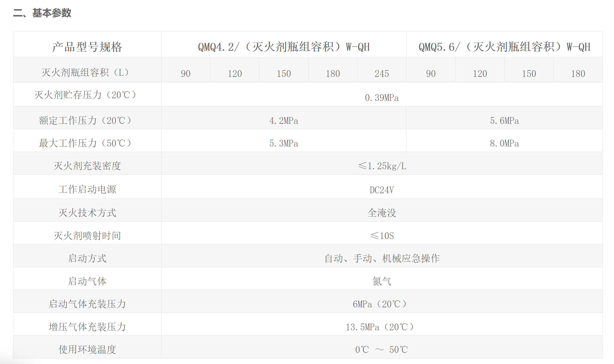Screen dimensions: 614x364
Task: Select the 6MPa（20℃）filling pressure cell
Action: 381,304
